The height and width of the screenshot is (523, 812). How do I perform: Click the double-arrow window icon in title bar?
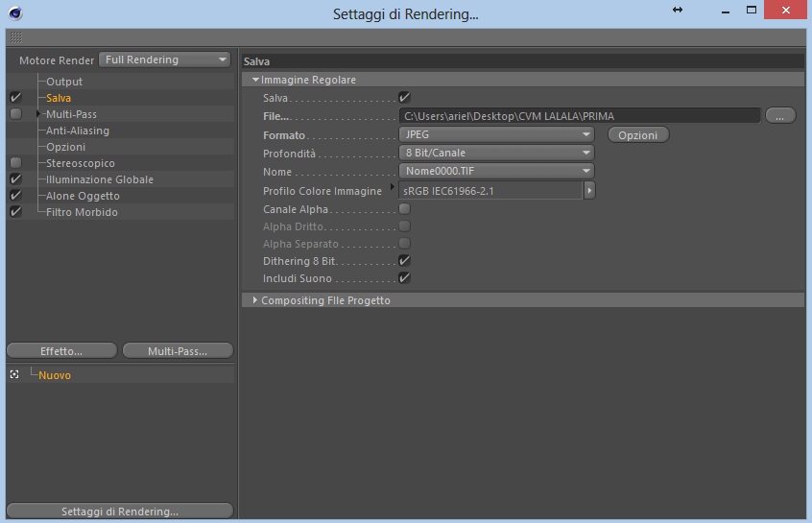point(678,10)
